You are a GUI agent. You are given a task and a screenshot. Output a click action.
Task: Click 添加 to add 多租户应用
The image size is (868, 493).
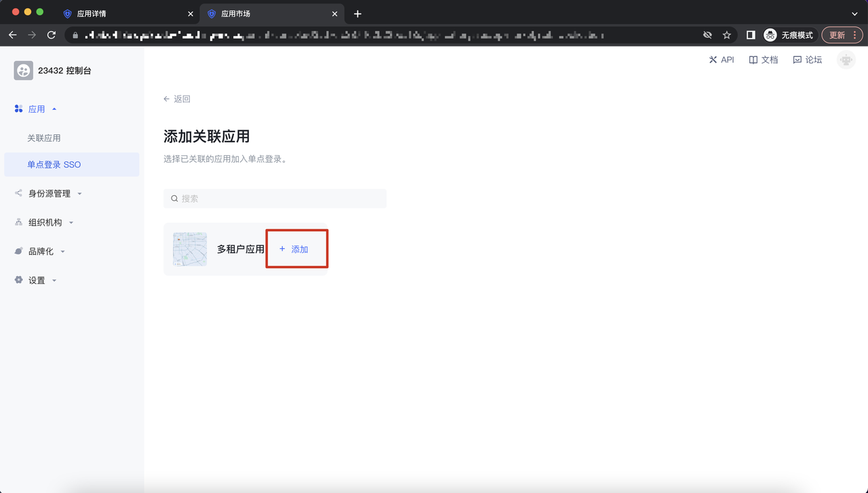point(294,250)
